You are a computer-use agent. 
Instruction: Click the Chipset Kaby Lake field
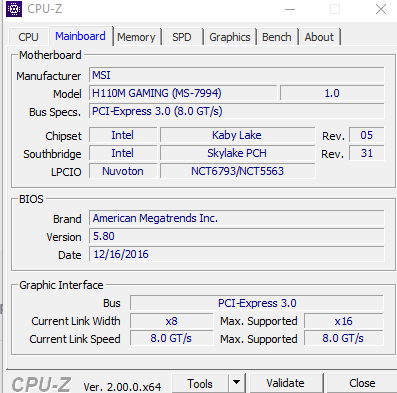(x=237, y=135)
